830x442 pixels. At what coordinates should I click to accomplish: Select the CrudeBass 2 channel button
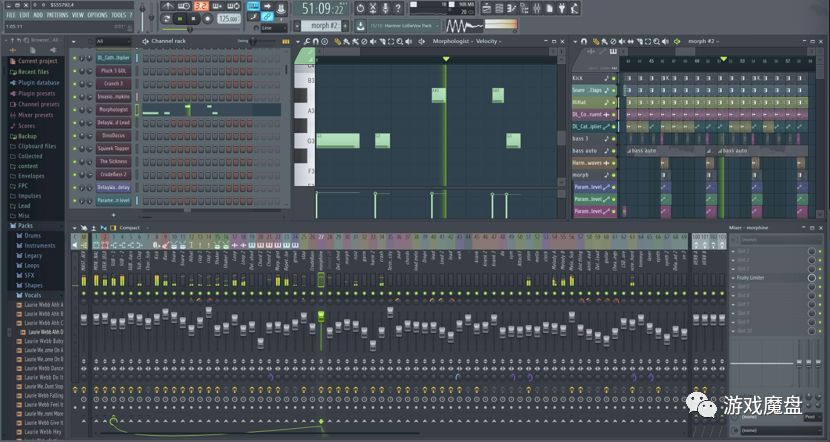click(114, 174)
